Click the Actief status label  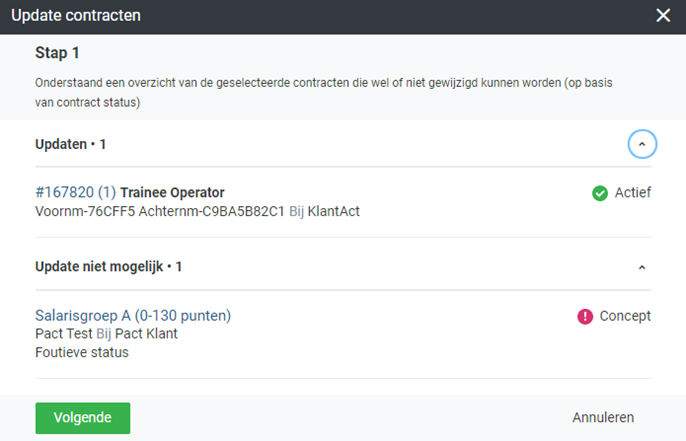[x=632, y=192]
